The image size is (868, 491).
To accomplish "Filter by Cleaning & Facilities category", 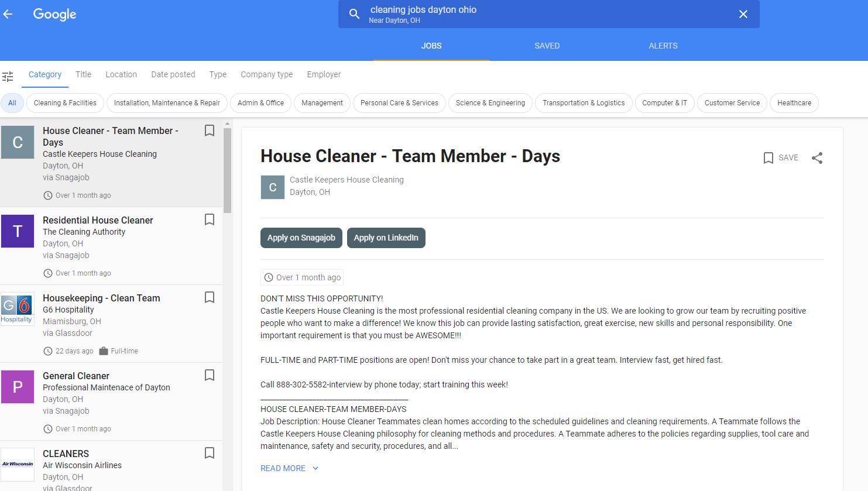I will click(65, 103).
